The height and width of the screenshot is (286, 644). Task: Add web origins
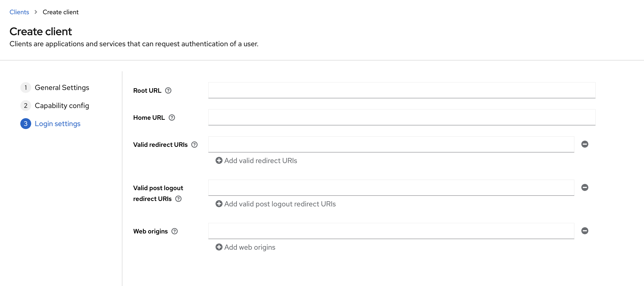click(x=245, y=247)
